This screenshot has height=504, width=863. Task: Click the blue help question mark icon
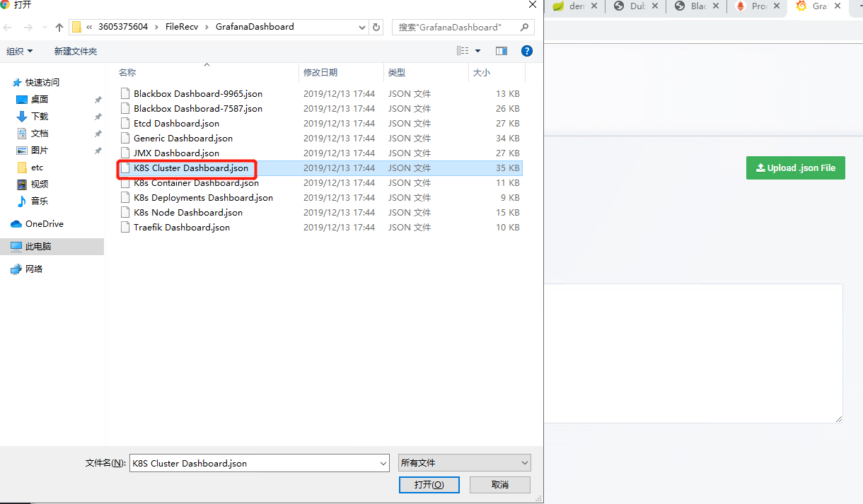pyautogui.click(x=526, y=51)
